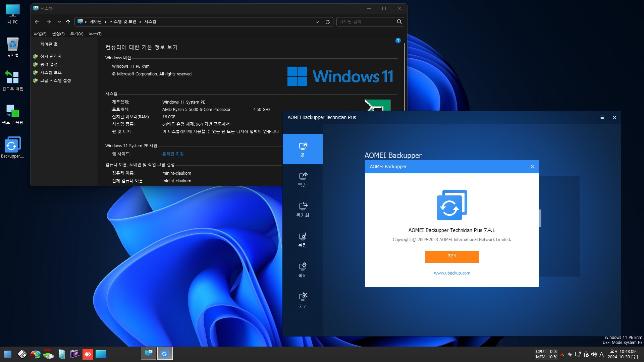This screenshot has height=362, width=644.
Task: Open the 동기화 sync section in AOMEI sidebar
Action: coord(303,210)
